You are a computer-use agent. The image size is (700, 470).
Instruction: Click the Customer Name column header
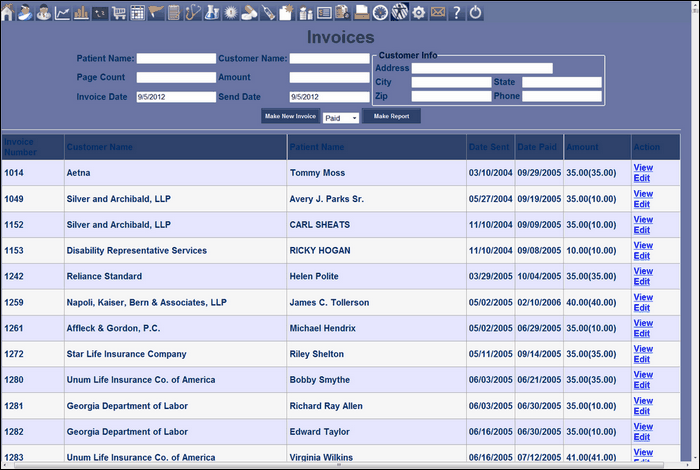[x=175, y=147]
